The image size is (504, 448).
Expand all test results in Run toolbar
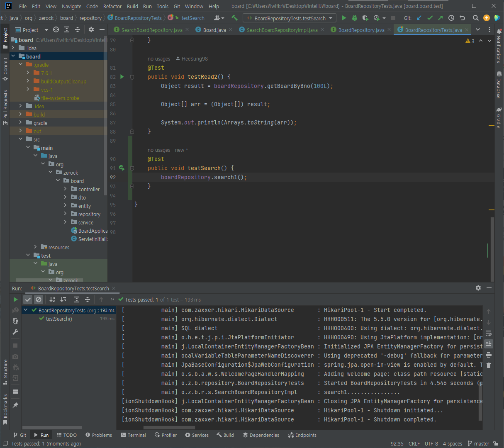pos(77,299)
